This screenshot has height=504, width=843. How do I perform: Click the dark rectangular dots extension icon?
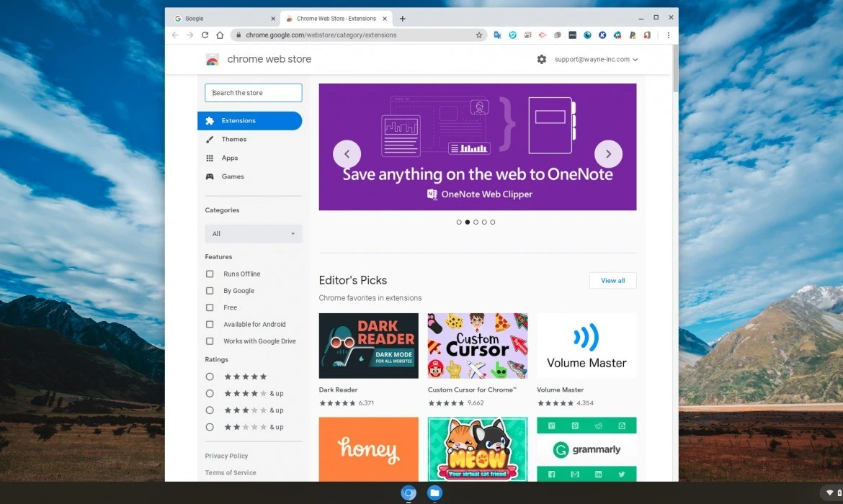[572, 35]
